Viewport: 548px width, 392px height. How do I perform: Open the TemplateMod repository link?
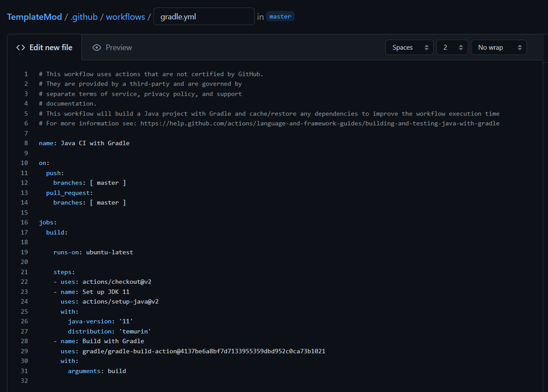tap(35, 17)
